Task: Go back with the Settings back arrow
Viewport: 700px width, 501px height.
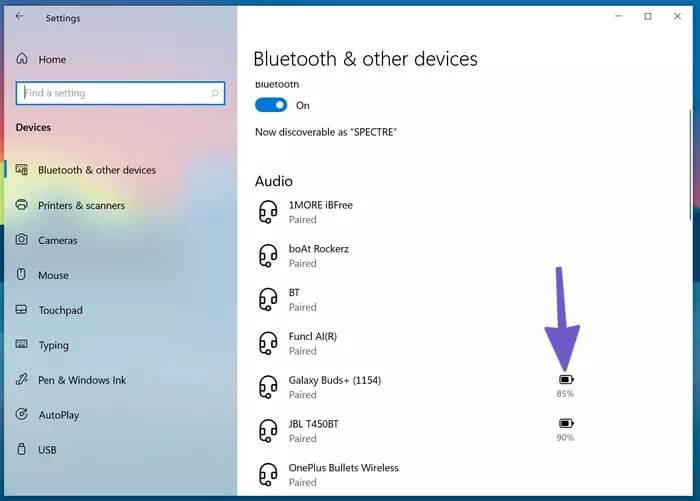Action: [x=19, y=17]
